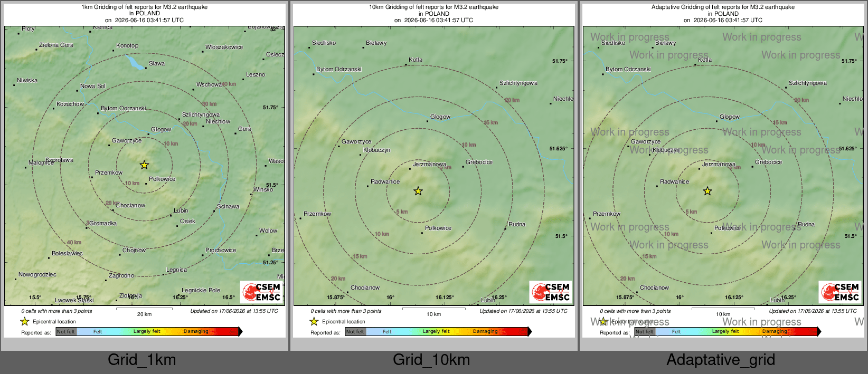Screen dimensions: 868x374
Task: Click the epicenter star on the Adaptive map
Action: [x=707, y=191]
